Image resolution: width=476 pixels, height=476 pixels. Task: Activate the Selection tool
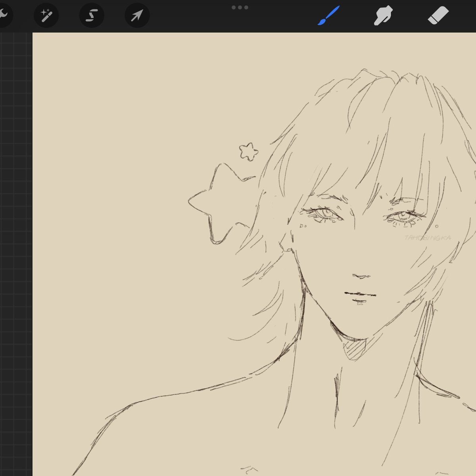(92, 15)
